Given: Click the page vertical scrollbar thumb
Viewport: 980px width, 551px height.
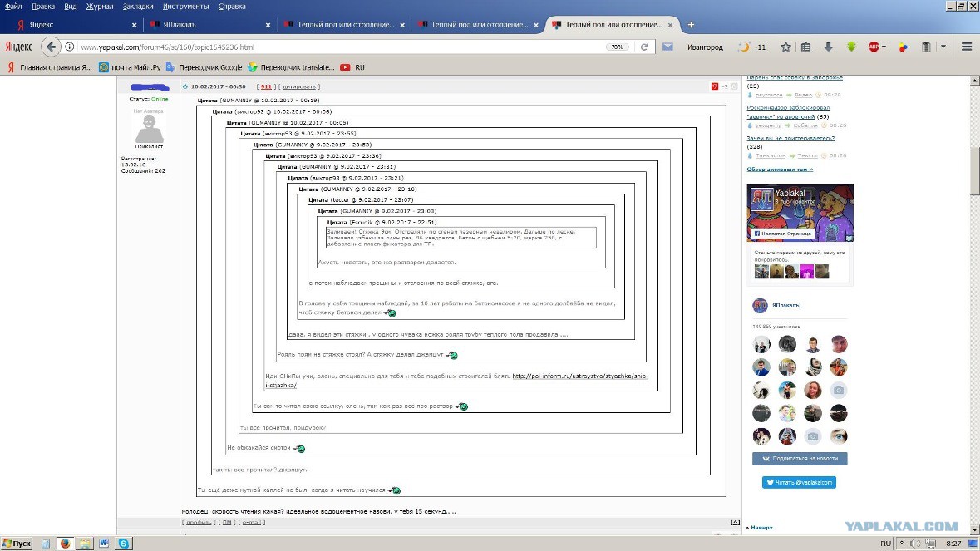Looking at the screenshot, I should (974, 172).
